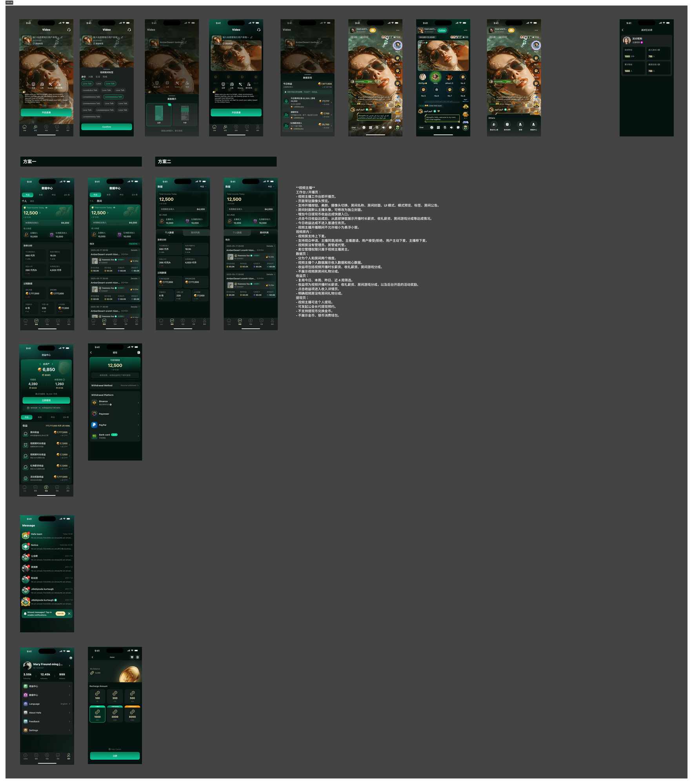The height and width of the screenshot is (784, 693).
Task: Select the 1000 recharge amount
Action: pos(97,715)
